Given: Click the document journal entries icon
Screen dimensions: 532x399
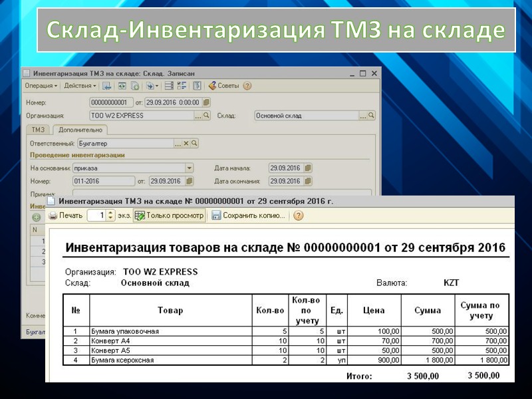Looking at the screenshot, I should 197,86.
